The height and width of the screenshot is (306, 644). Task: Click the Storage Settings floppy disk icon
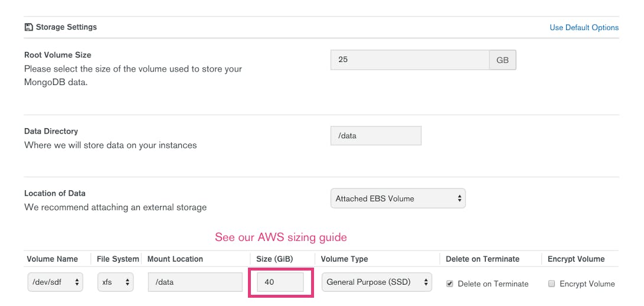coord(28,27)
